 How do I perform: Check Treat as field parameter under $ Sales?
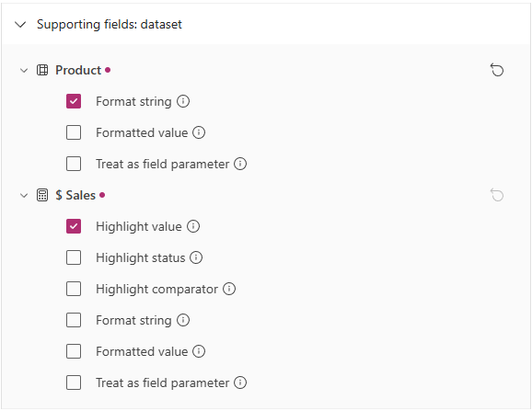point(74,382)
